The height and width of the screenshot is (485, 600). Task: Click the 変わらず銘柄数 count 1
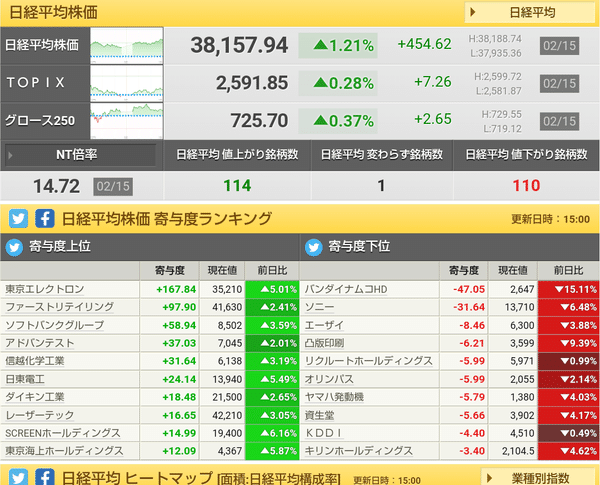click(381, 186)
